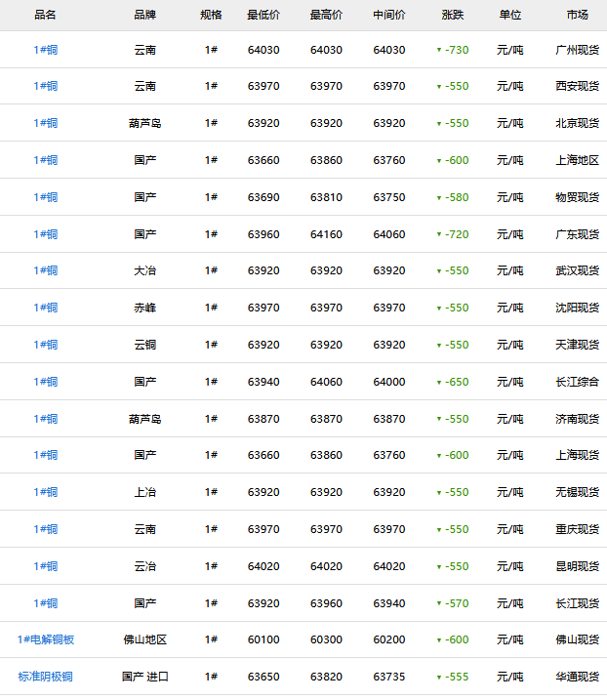The image size is (607, 700).
Task: Select the 1#铜 link for 西安现货
Action: pos(46,87)
